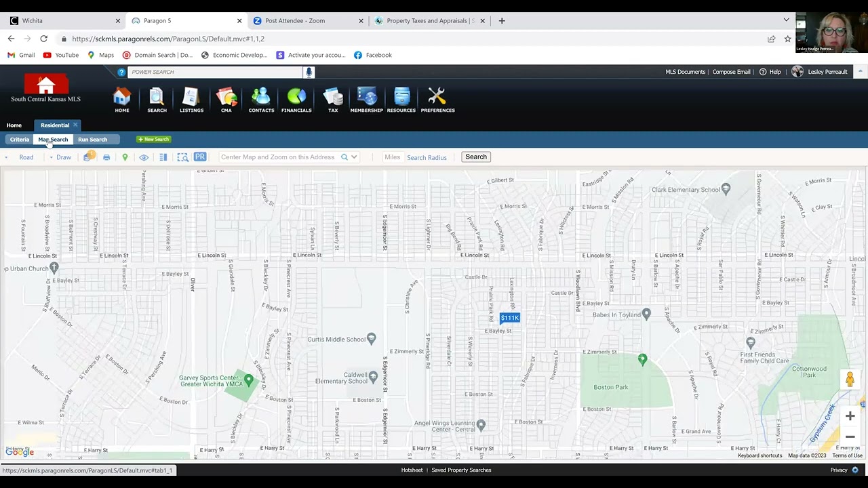Click the Miles radius input field
Image resolution: width=868 pixels, height=488 pixels.
pos(393,157)
